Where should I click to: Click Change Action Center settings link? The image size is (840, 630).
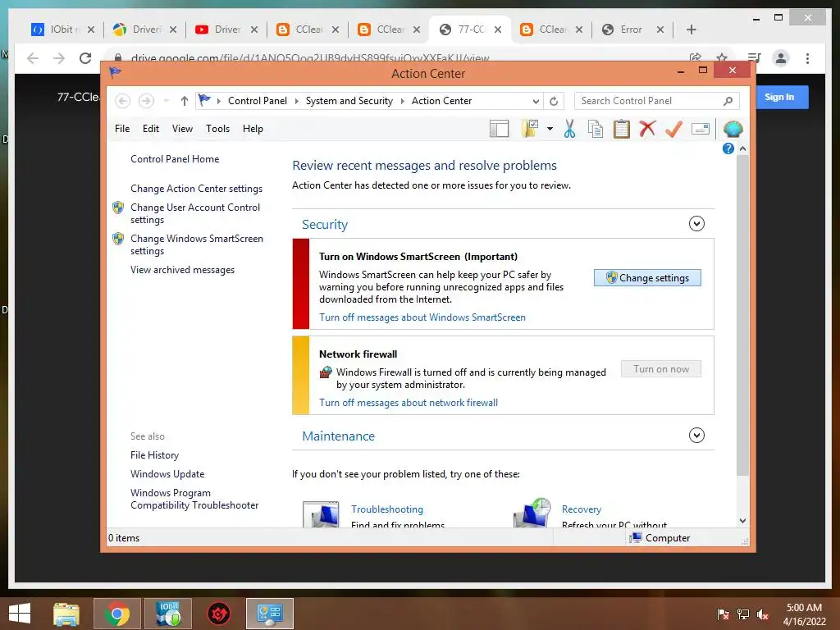pyautogui.click(x=196, y=188)
